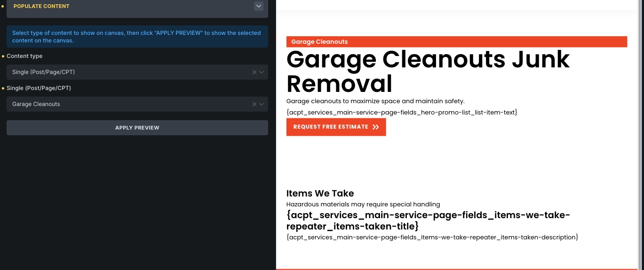
Task: Click the yellow dot beside Populate Content
Action: (x=3, y=7)
